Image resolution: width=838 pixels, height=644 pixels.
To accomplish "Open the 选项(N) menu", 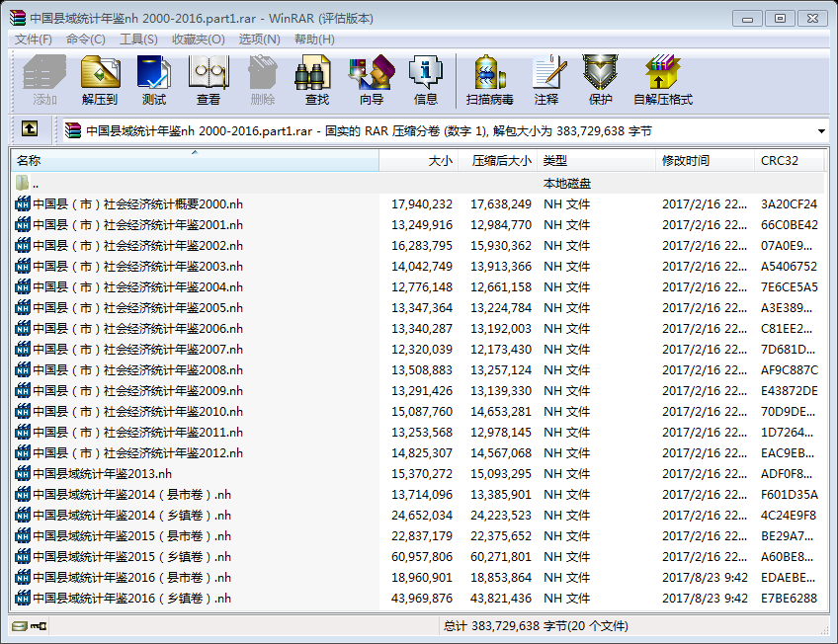I will (x=259, y=40).
